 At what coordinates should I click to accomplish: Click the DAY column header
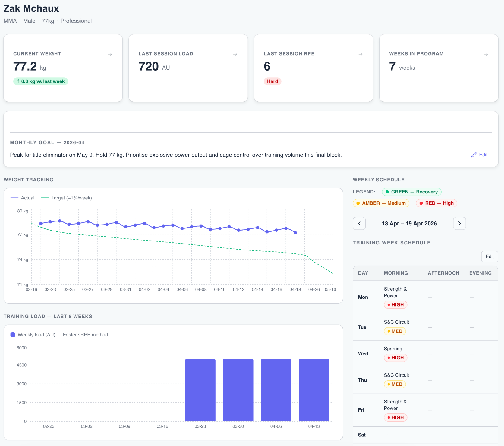point(363,273)
